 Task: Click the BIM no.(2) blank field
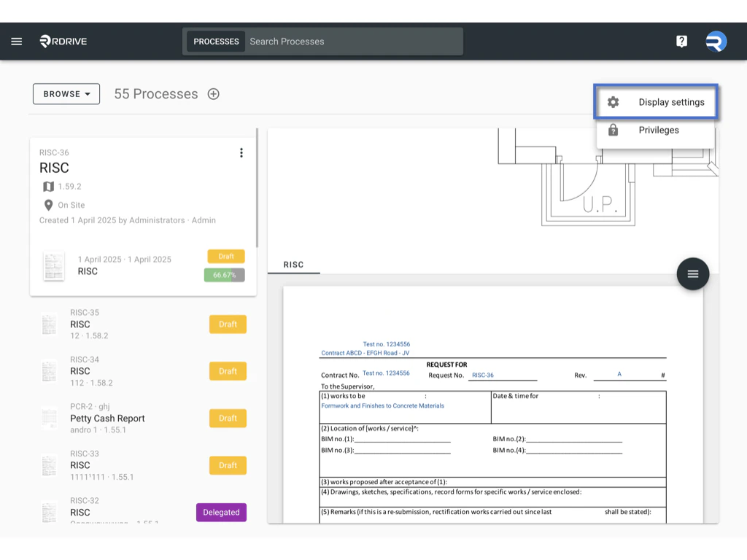574,439
